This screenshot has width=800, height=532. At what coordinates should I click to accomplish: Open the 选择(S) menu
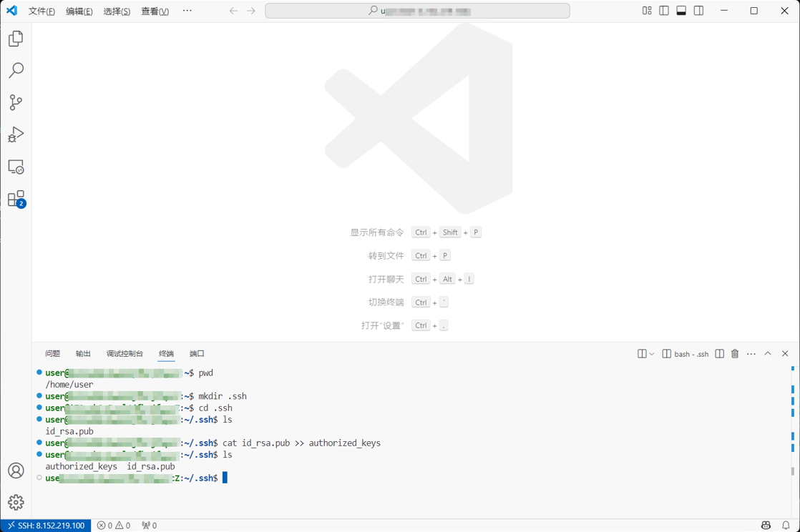coord(117,11)
